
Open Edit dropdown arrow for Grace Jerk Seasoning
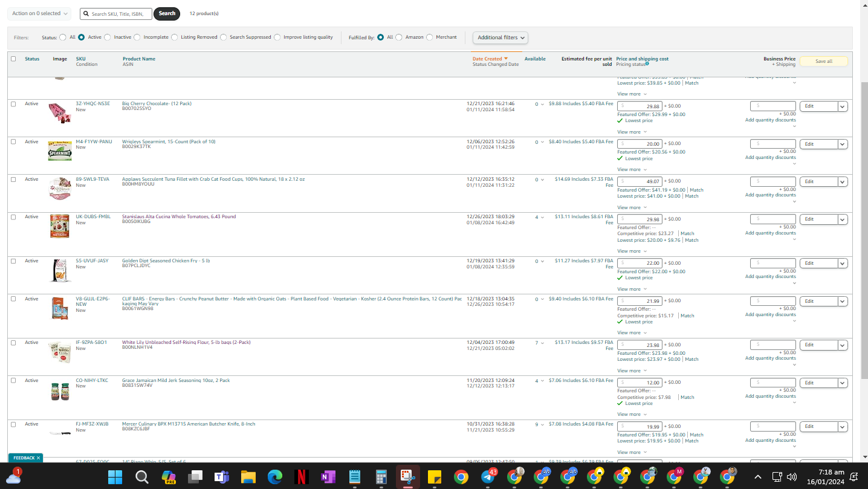(x=843, y=383)
